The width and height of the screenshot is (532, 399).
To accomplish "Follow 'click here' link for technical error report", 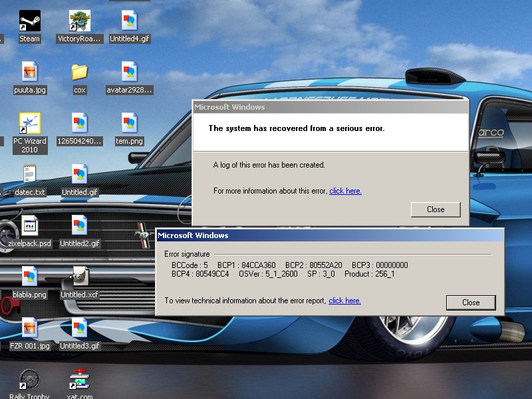I will click(x=344, y=301).
